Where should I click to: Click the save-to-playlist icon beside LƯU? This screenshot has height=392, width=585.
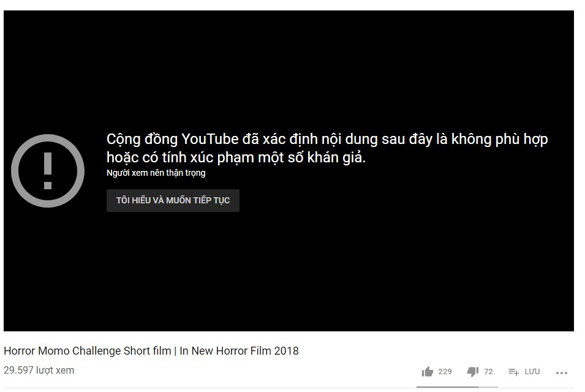(513, 372)
